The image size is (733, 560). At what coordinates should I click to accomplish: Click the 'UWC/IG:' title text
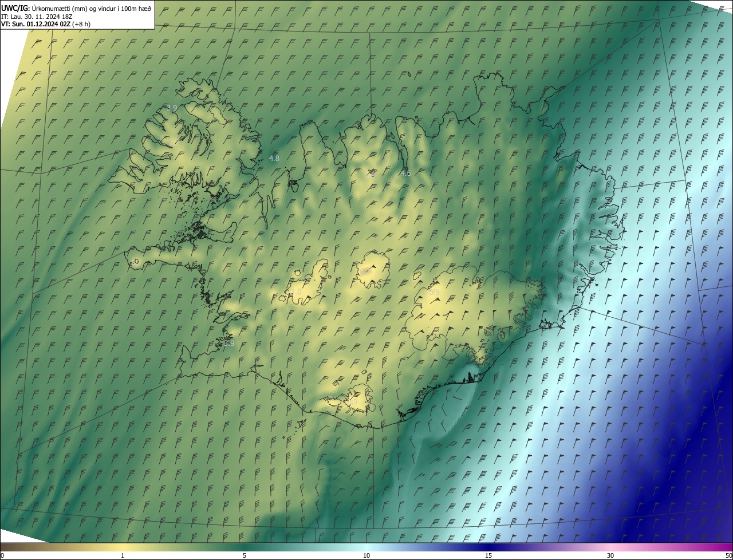(15, 7)
